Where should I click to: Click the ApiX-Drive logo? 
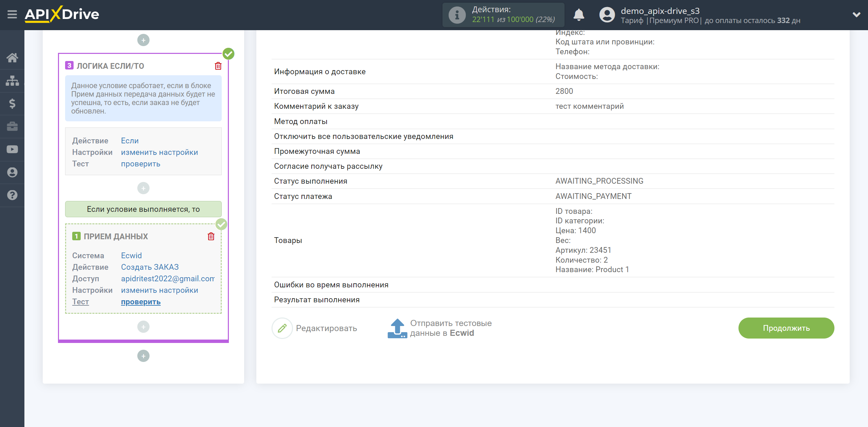[62, 14]
